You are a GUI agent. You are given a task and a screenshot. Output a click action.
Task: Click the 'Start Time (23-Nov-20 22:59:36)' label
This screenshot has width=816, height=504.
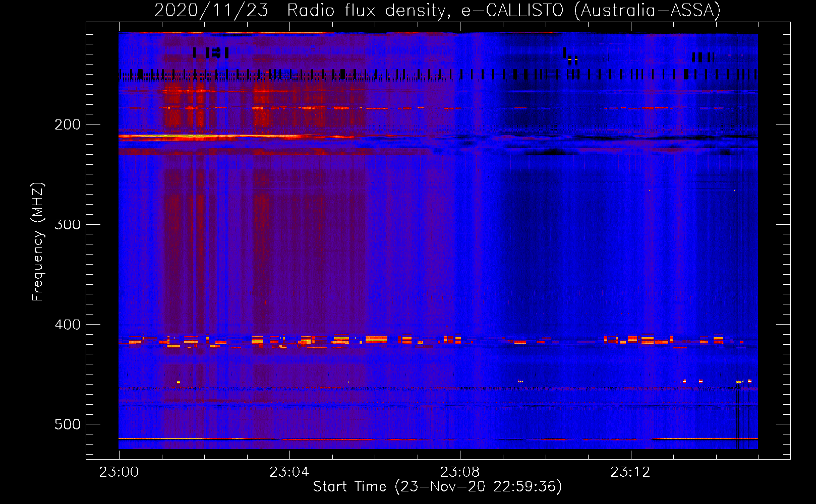[x=437, y=486]
